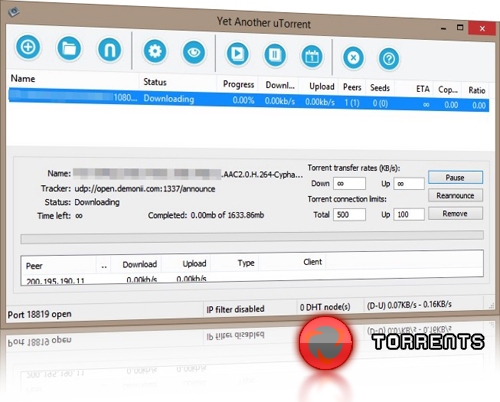Click the add torrent plus icon
Image resolution: width=500 pixels, height=402 pixels.
click(x=28, y=47)
